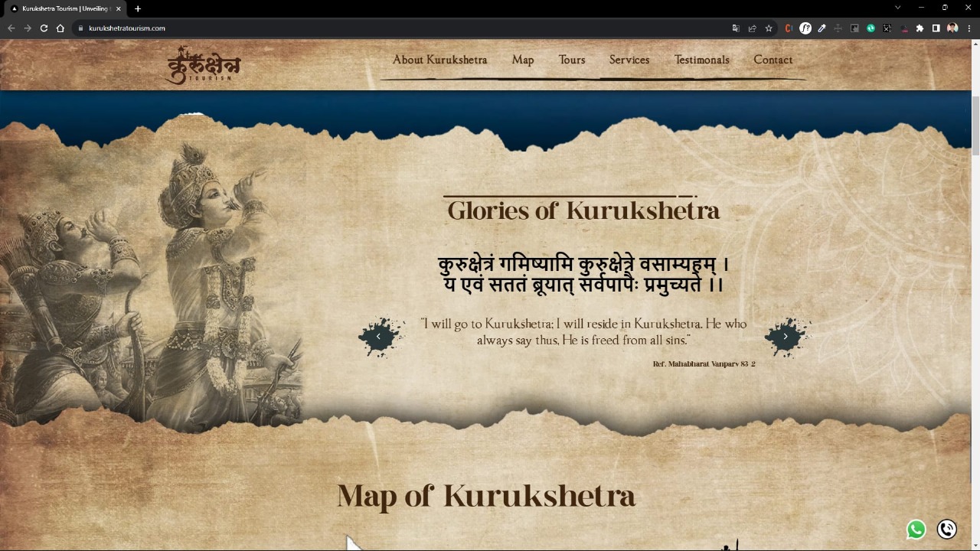Screen dimensions: 980x551
Task: Click the Google Translate icon
Action: [736, 28]
